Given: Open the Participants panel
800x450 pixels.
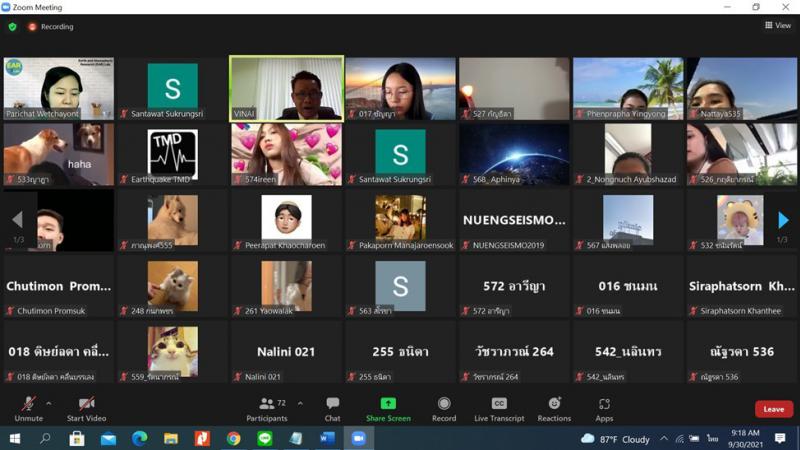Looking at the screenshot, I should pyautogui.click(x=267, y=409).
